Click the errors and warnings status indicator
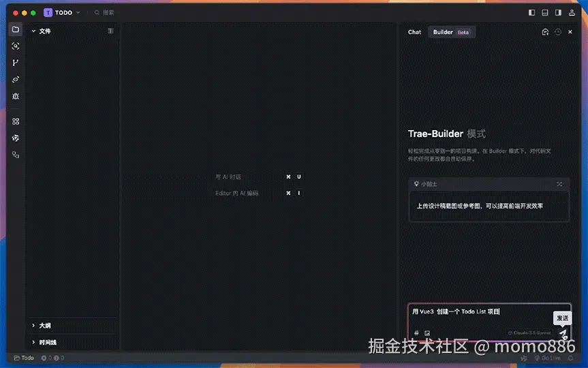This screenshot has width=588, height=368. point(52,358)
